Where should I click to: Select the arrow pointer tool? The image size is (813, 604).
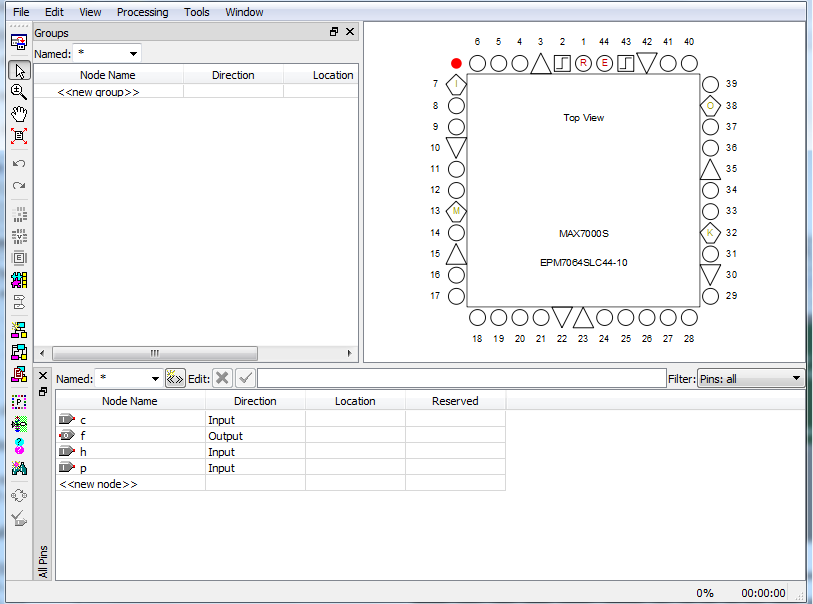pos(20,71)
